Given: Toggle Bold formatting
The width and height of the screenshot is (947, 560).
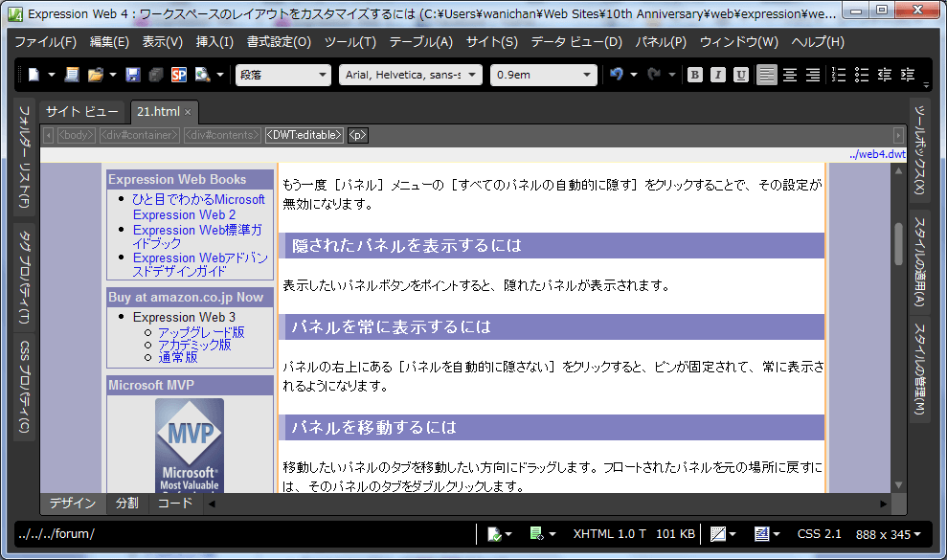Looking at the screenshot, I should tap(694, 75).
